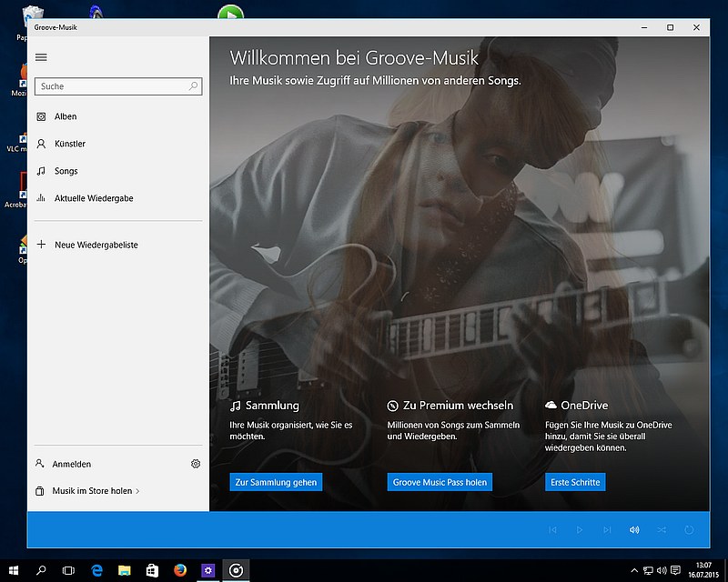Open the Action Center notifications
The width and height of the screenshot is (728, 582).
point(675,570)
